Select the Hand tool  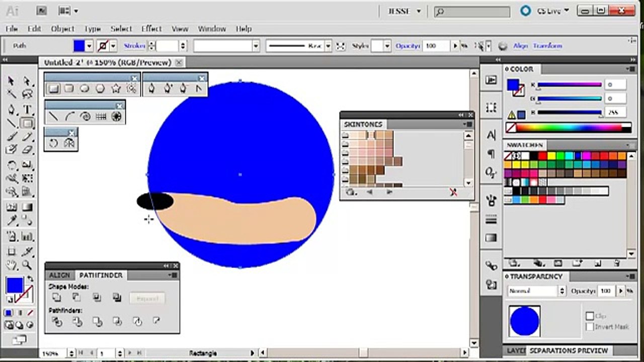click(x=12, y=265)
